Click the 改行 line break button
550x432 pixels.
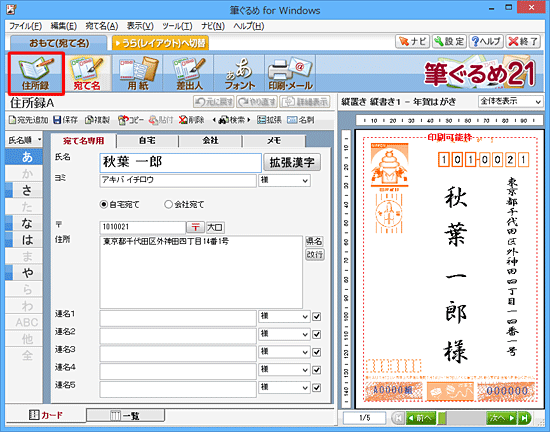coord(314,254)
